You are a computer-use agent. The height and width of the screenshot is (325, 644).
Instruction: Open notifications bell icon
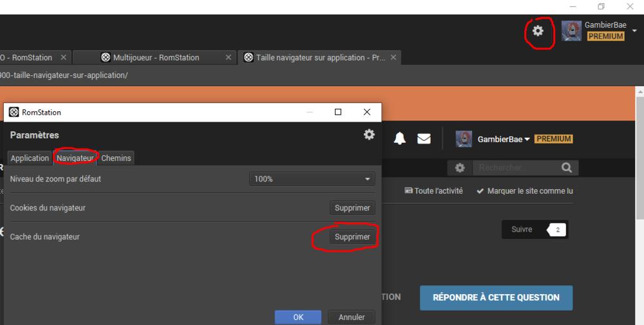pyautogui.click(x=400, y=139)
